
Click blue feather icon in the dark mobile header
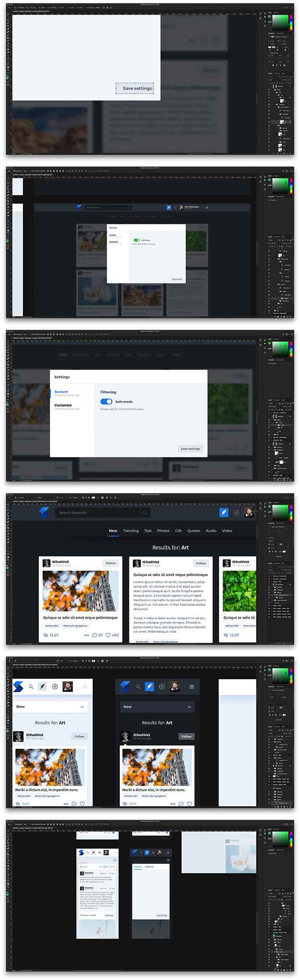[149, 687]
